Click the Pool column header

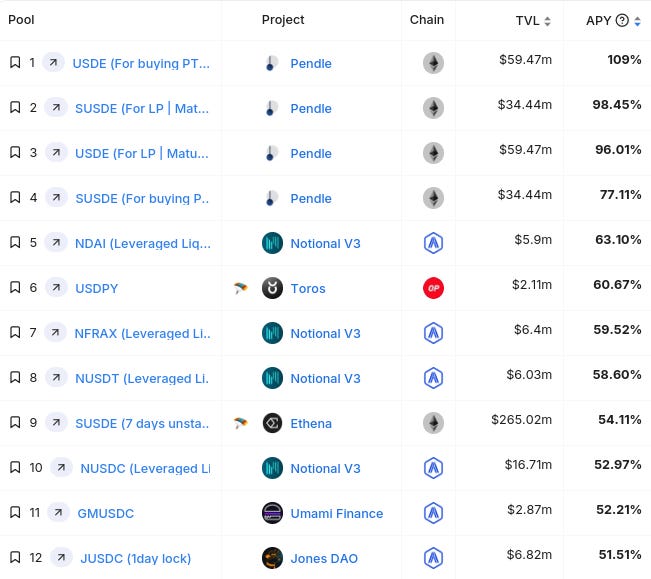coord(21,20)
